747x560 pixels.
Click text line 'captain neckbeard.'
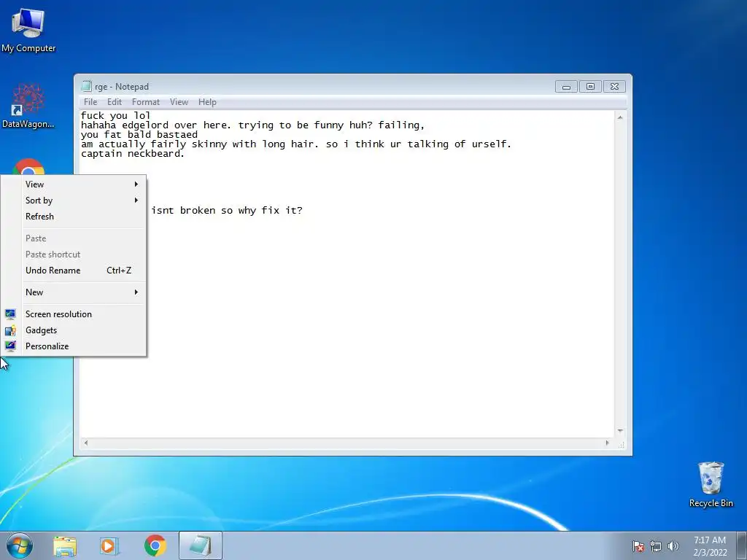(x=133, y=153)
